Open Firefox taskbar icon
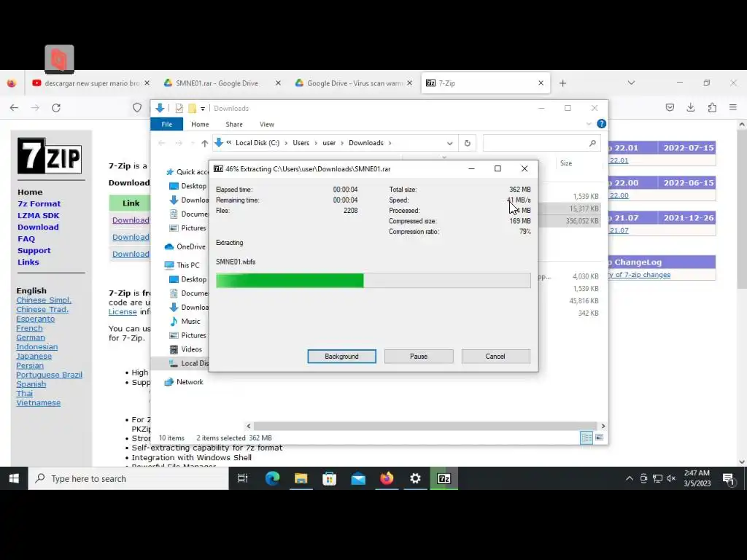Screen dimensions: 747x560 (x=387, y=478)
